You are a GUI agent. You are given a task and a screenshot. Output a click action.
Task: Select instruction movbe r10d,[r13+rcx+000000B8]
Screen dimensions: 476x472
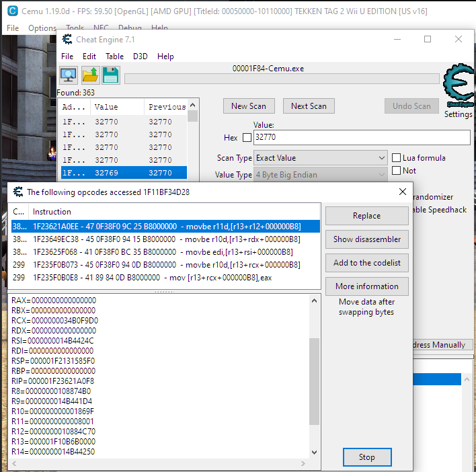point(165,265)
